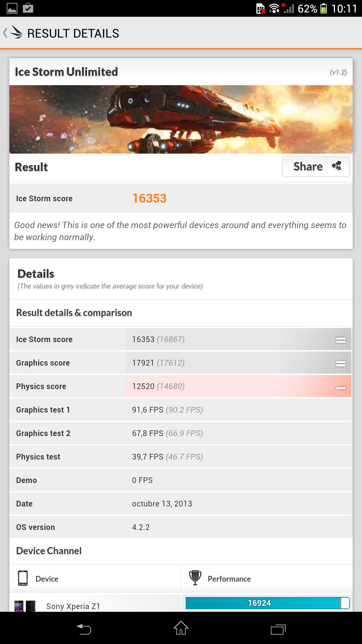Image resolution: width=362 pixels, height=644 pixels.
Task: Tap the Ice Storm spaceship banner image
Action: point(181,119)
